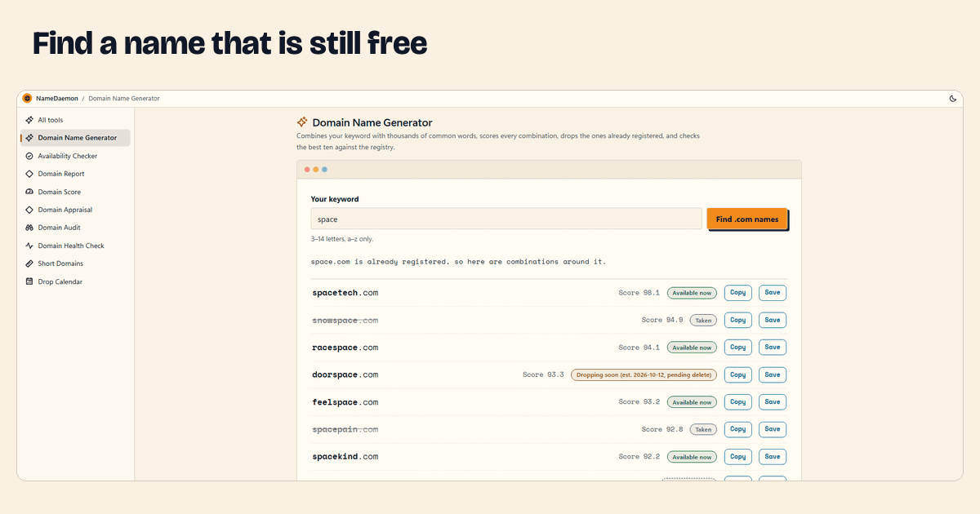Click the keyword input field
Screen dimensions: 980x514
coord(506,219)
